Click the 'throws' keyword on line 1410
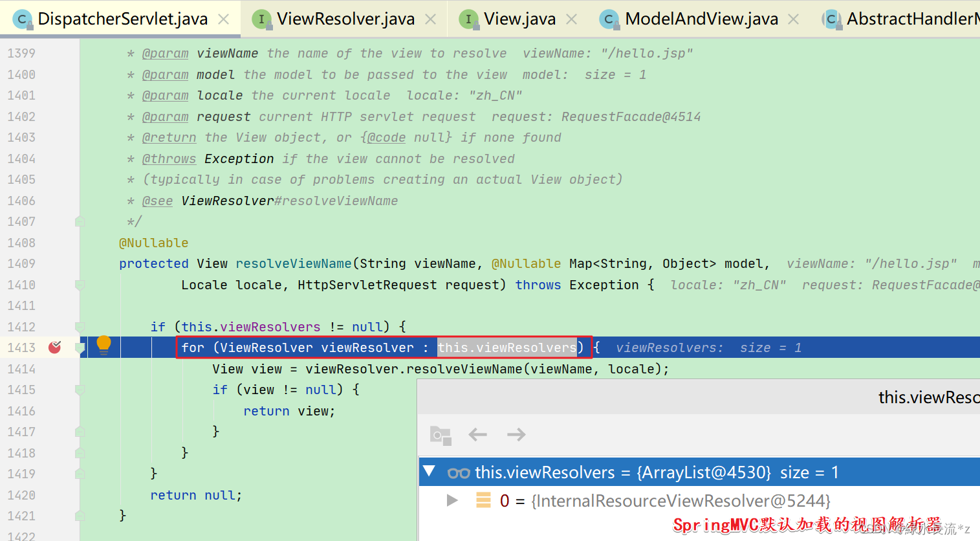Viewport: 980px width, 541px height. pos(538,285)
